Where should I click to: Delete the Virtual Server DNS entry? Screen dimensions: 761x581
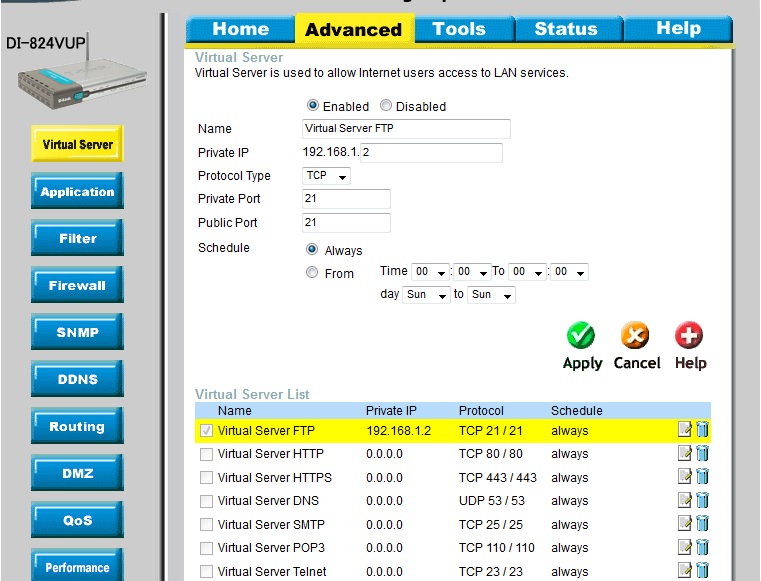coord(702,501)
